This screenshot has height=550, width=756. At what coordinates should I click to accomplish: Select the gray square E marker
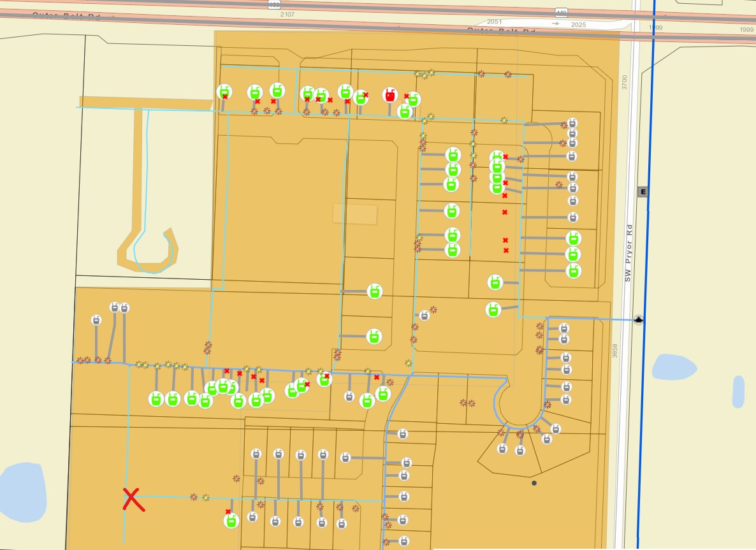[x=643, y=192]
